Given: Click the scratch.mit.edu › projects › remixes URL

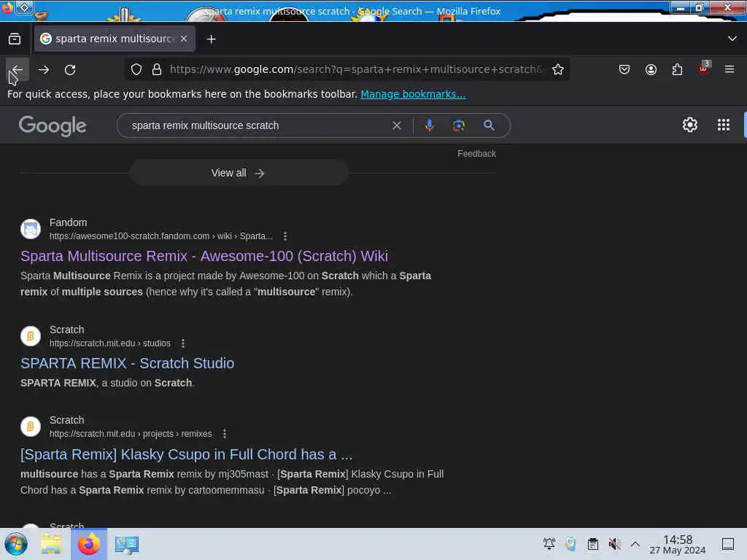Looking at the screenshot, I should tap(131, 434).
